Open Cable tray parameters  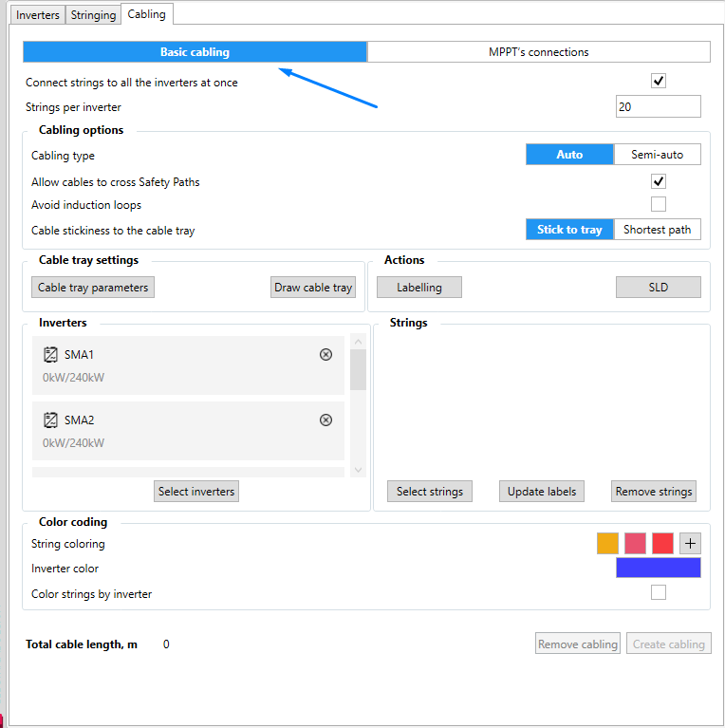click(x=93, y=288)
